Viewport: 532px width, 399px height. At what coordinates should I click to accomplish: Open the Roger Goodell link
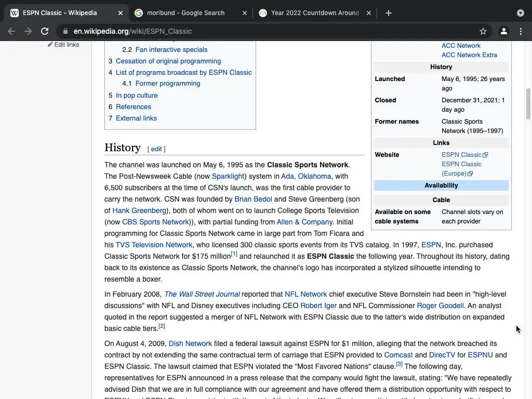tap(440, 305)
